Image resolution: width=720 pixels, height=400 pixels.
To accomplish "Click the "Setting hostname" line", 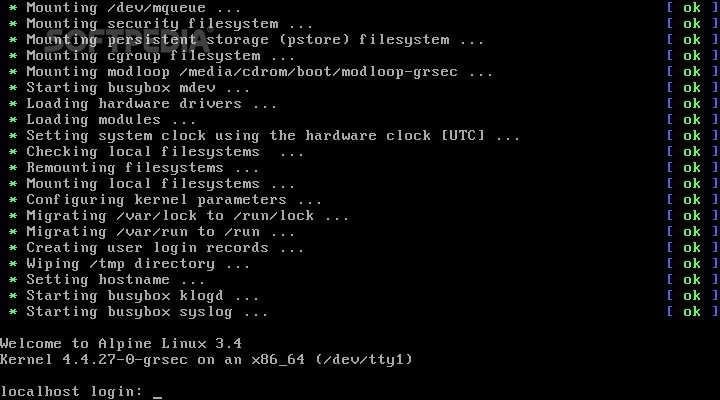I will (x=115, y=280).
